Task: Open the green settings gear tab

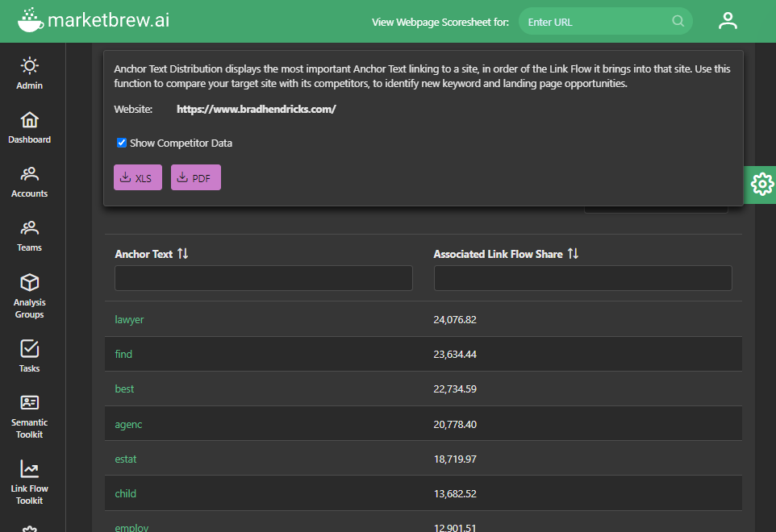Action: [x=761, y=185]
